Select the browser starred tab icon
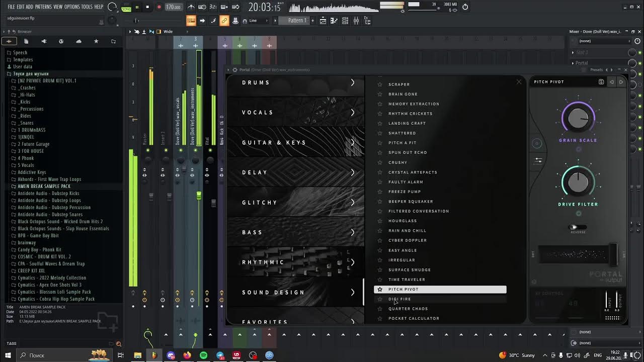 pyautogui.click(x=96, y=41)
